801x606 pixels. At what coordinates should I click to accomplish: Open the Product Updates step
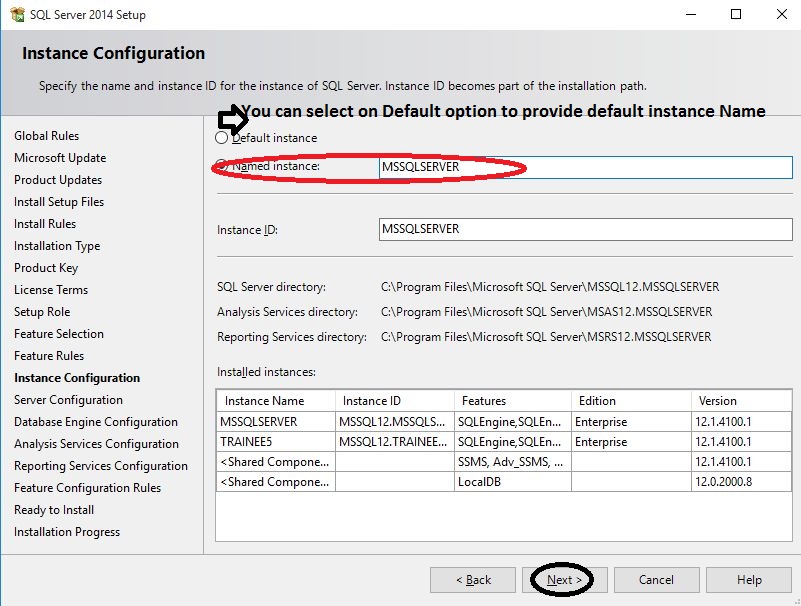pyautogui.click(x=58, y=180)
